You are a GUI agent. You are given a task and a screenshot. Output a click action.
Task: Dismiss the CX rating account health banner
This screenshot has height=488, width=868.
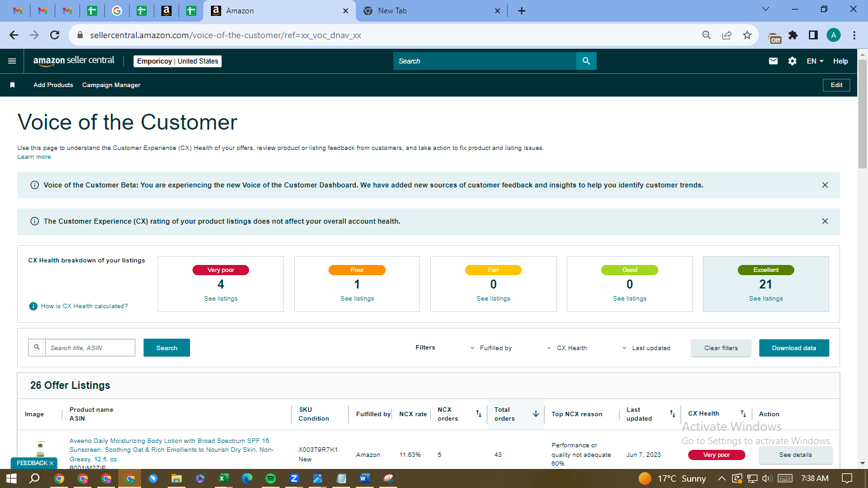click(825, 221)
